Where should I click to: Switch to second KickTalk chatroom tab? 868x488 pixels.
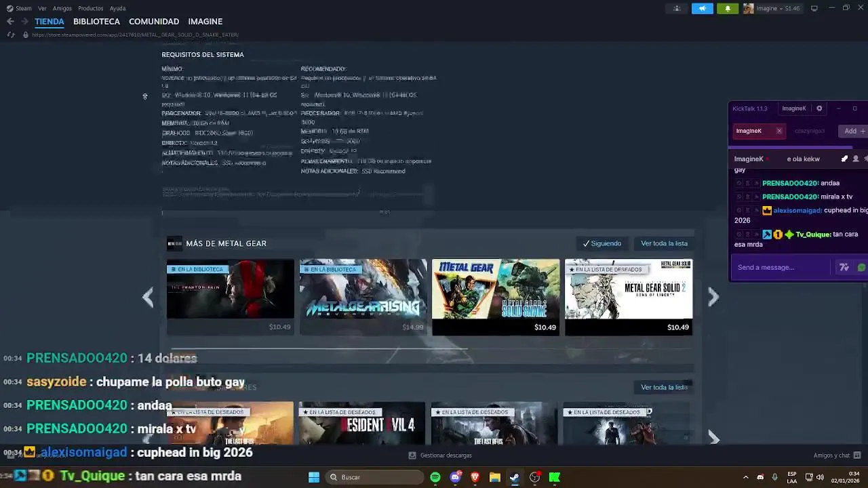tap(810, 131)
